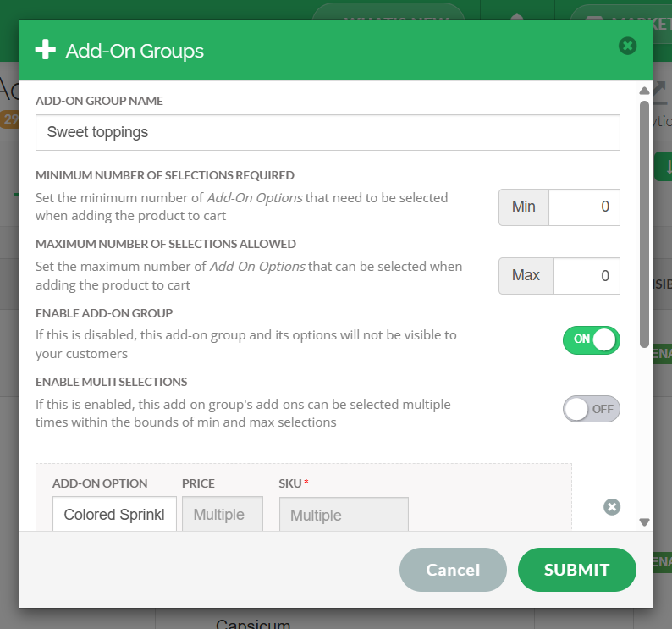672x629 pixels.
Task: Cancel the add-on group changes
Action: tap(453, 570)
